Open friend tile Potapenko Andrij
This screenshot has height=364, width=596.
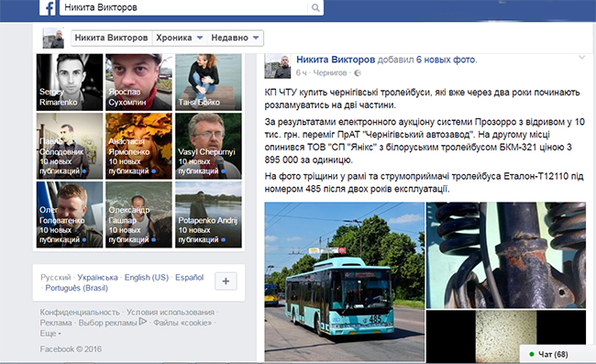[x=208, y=215]
